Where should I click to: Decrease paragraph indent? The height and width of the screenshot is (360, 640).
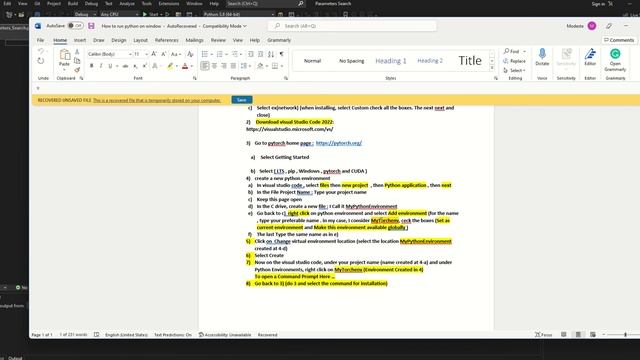(251, 54)
